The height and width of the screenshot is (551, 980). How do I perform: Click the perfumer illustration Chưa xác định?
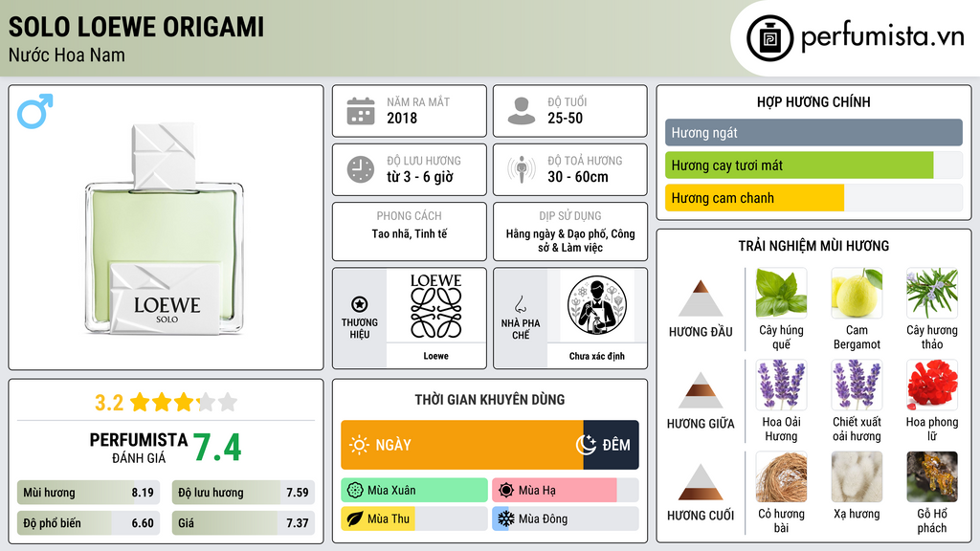pos(597,306)
